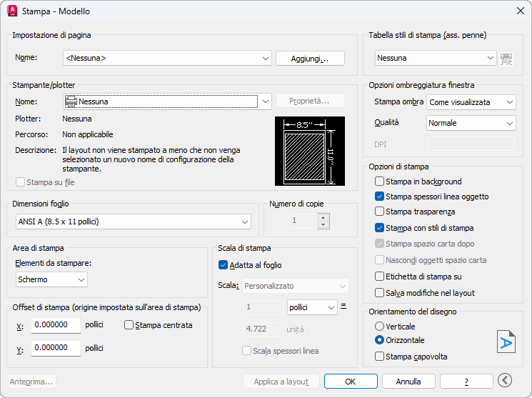Open the Qualità dropdown list
This screenshot has width=532, height=398.
471,123
